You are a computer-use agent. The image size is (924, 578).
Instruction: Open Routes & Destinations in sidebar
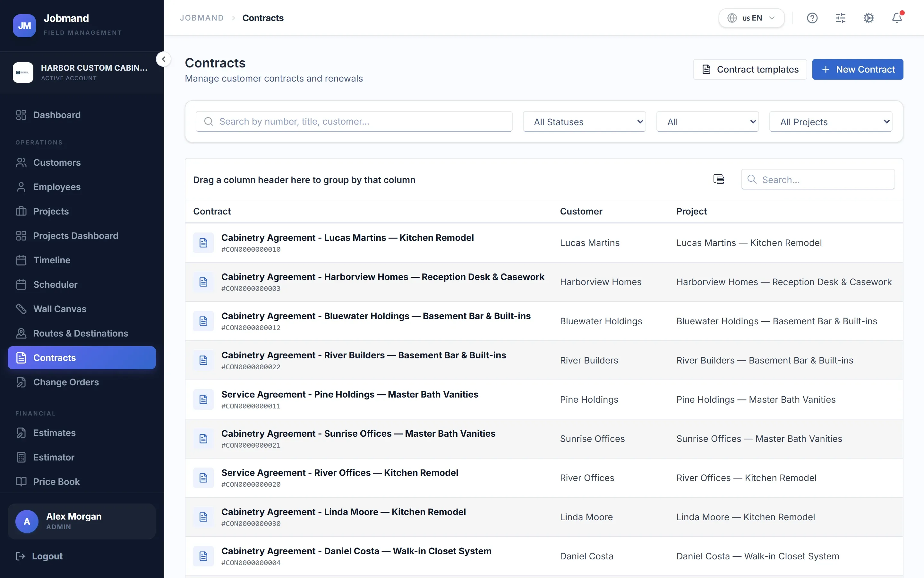tap(82, 333)
